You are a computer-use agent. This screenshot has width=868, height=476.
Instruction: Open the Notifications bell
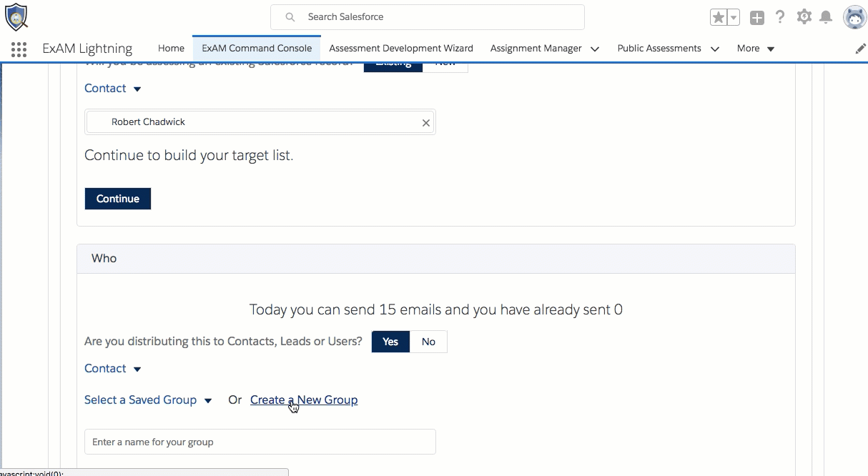click(826, 17)
